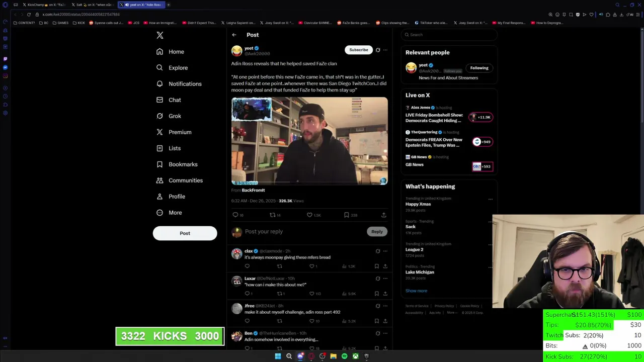644x362 pixels.
Task: Open options for League 2 trend
Action: pos(491,245)
